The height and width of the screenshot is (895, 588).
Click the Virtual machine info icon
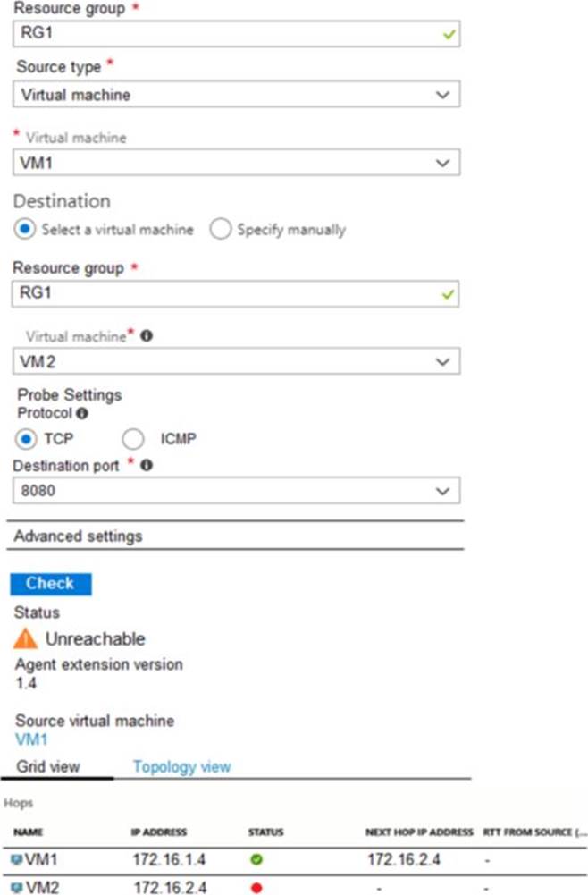146,337
